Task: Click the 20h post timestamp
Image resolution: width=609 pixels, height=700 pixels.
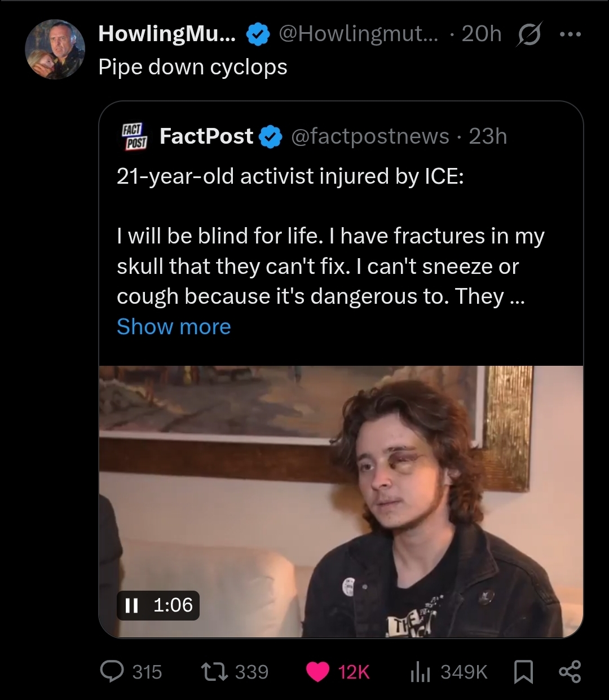Action: tap(481, 34)
